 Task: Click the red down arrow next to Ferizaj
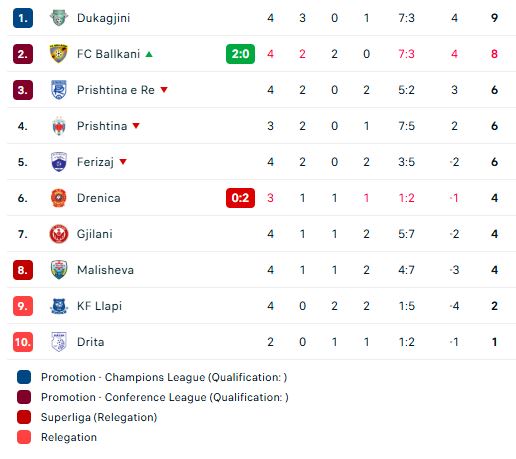pos(123,162)
